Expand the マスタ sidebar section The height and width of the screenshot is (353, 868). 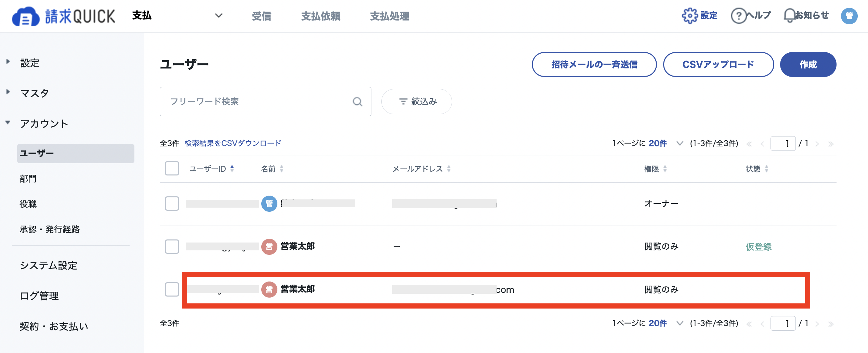pos(8,92)
